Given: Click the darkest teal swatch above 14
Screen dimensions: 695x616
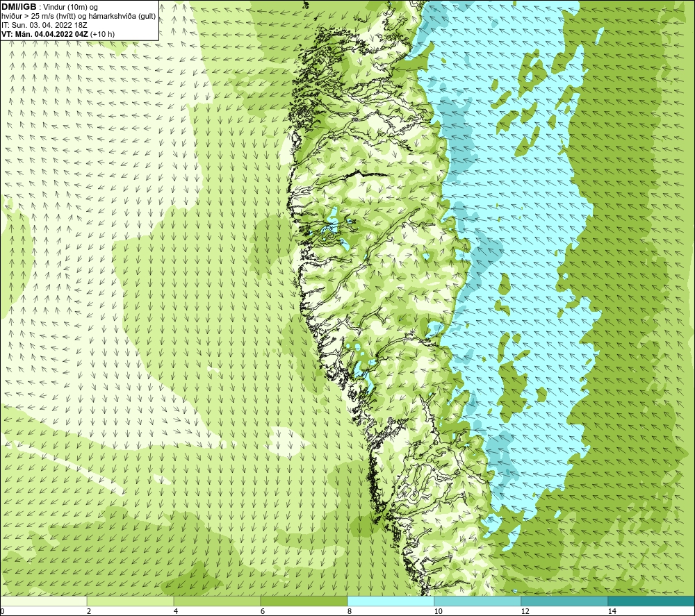Looking at the screenshot, I should point(652,601).
